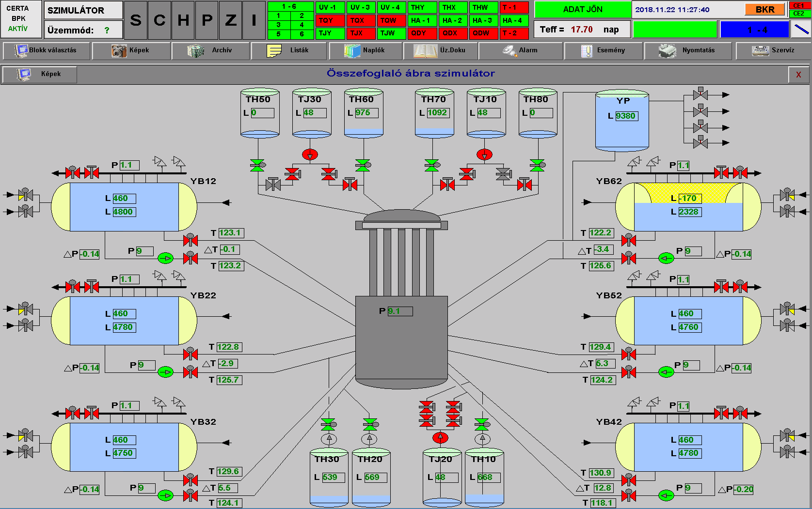This screenshot has width=812, height=509.
Task: Open the Blokk választás selector
Action: (47, 50)
